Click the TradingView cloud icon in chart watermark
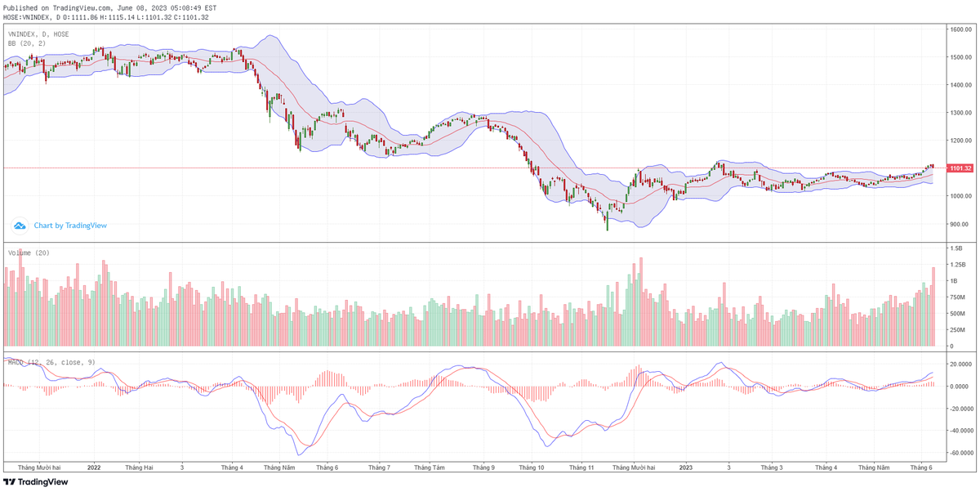The width and height of the screenshot is (980, 492). 20,226
